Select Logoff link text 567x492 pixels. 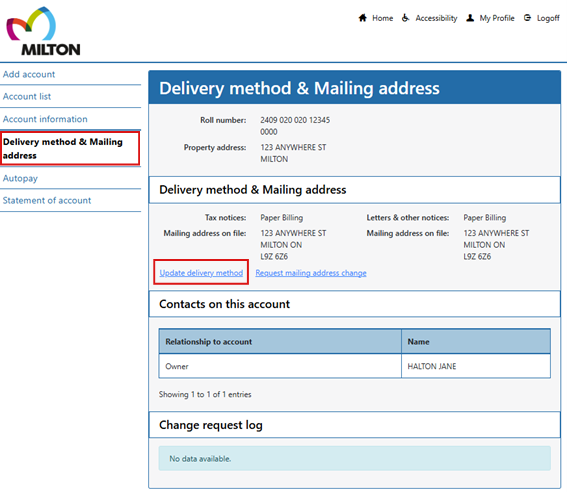[x=548, y=18]
